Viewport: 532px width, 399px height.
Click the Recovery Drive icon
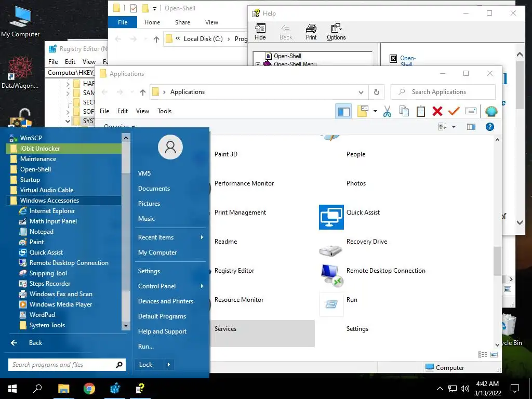(330, 250)
